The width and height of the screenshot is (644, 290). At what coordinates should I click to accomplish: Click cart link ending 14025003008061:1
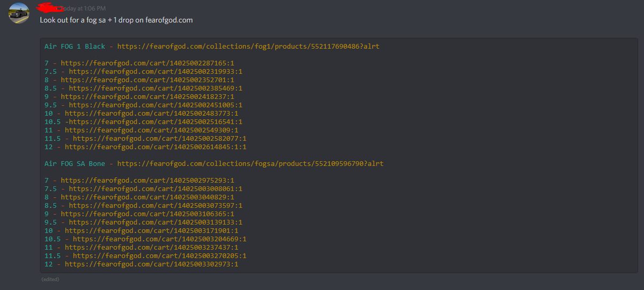click(x=156, y=189)
